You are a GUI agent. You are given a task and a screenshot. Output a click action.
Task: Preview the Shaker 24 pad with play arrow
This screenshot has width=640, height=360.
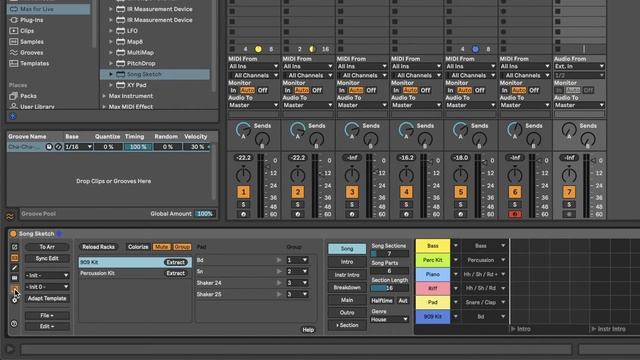click(x=279, y=282)
